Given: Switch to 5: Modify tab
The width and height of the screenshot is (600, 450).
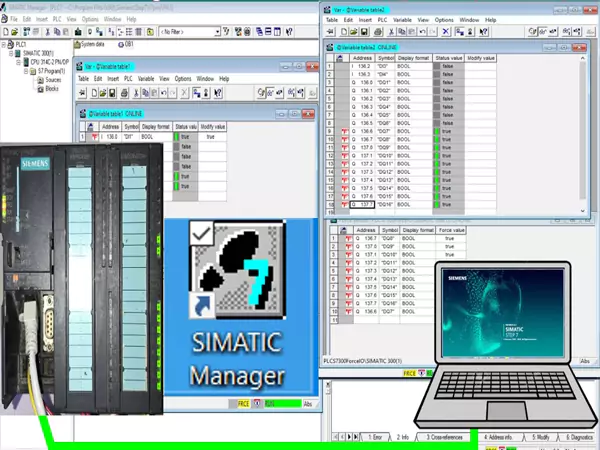Looking at the screenshot, I should tap(541, 437).
